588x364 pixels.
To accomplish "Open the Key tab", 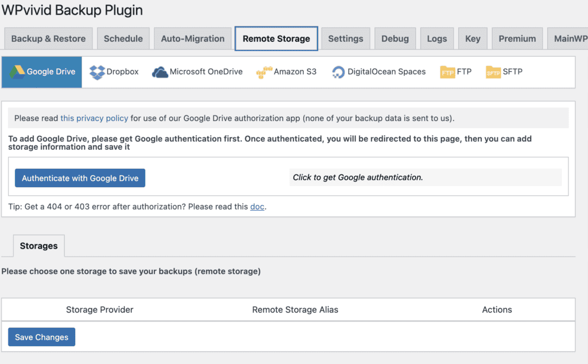I will (473, 38).
